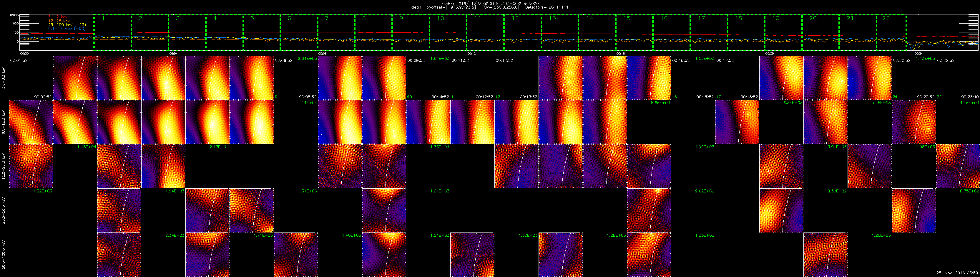Click the green '1.18E+04' peak value
The height and width of the screenshot is (277, 980).
[87, 147]
